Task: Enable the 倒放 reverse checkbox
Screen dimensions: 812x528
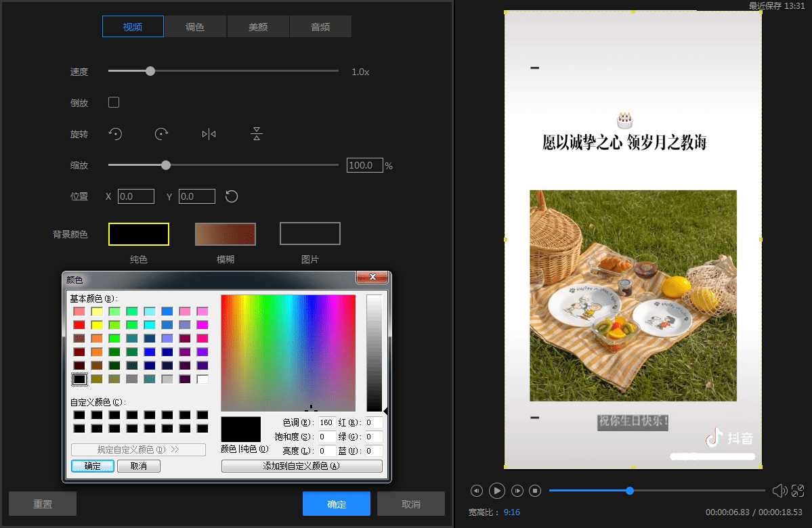Action: tap(114, 102)
